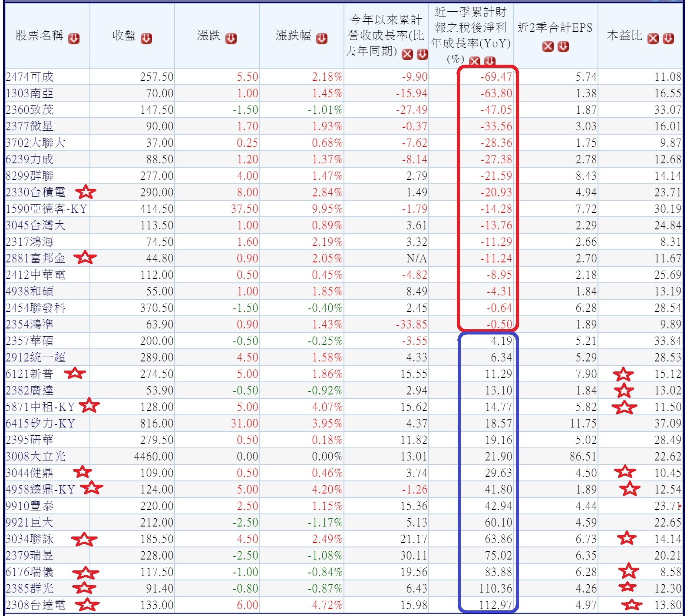Screen dimensions: 687x616
Task: Open stock 2454聯發科
Action: click(x=36, y=308)
